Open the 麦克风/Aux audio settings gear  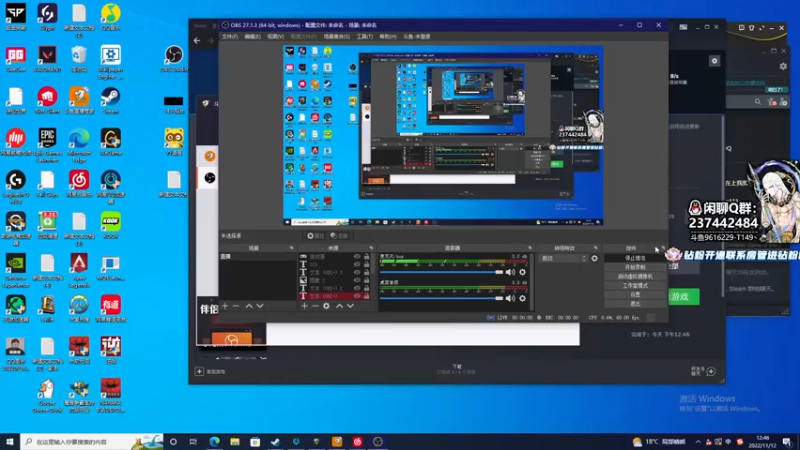point(522,272)
